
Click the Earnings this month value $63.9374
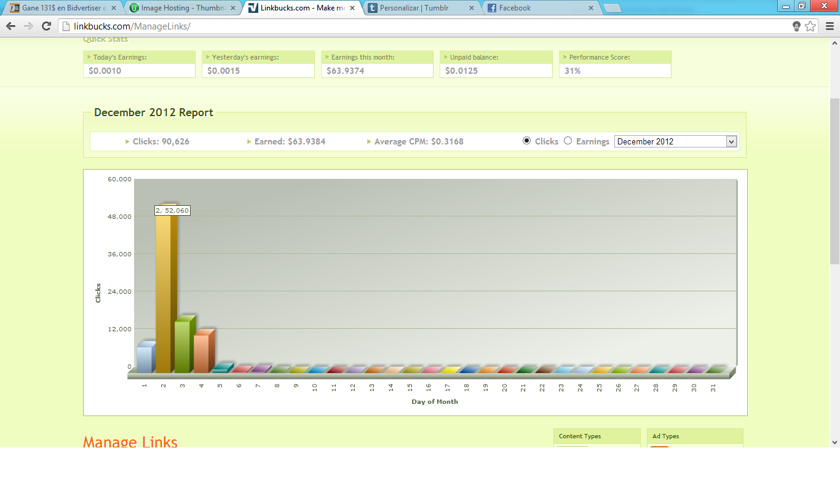(345, 71)
